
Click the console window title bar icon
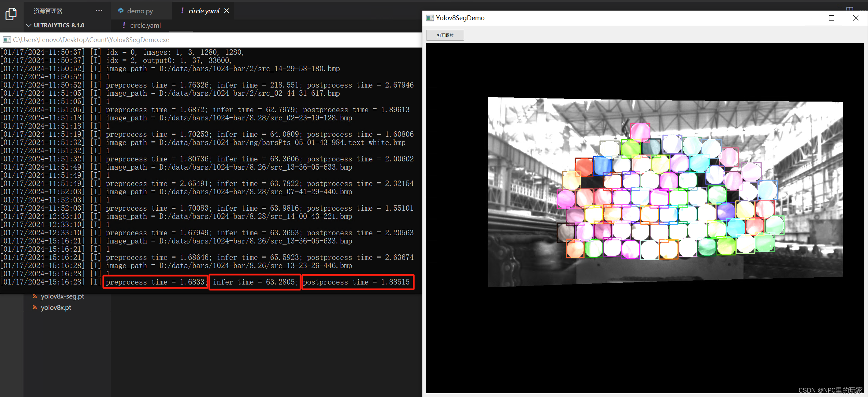pyautogui.click(x=7, y=40)
